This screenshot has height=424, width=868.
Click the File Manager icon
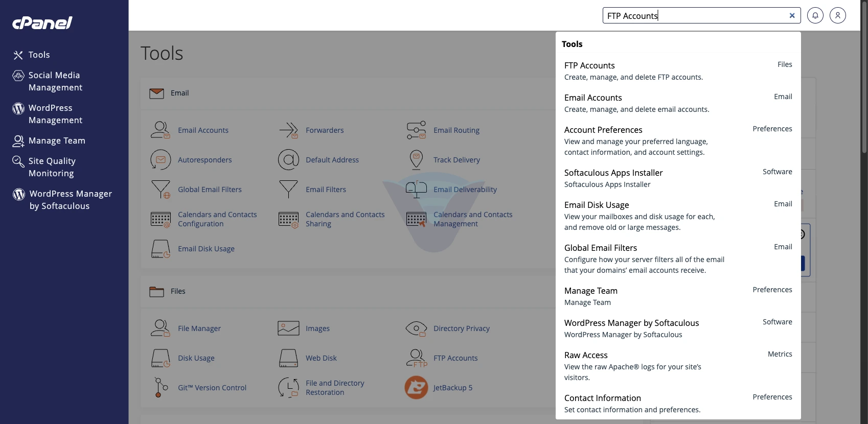[x=161, y=328]
